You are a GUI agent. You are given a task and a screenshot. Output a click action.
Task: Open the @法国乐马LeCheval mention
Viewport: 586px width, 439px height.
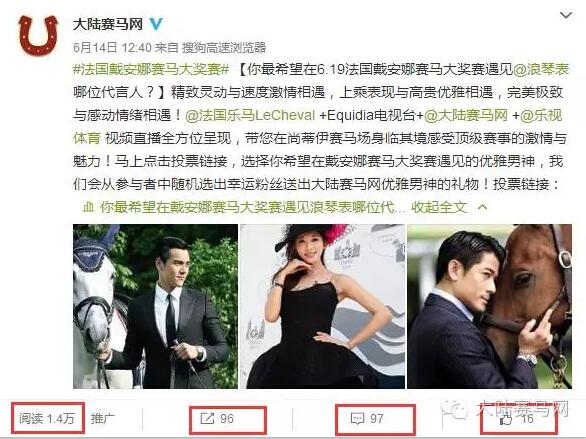pyautogui.click(x=250, y=115)
